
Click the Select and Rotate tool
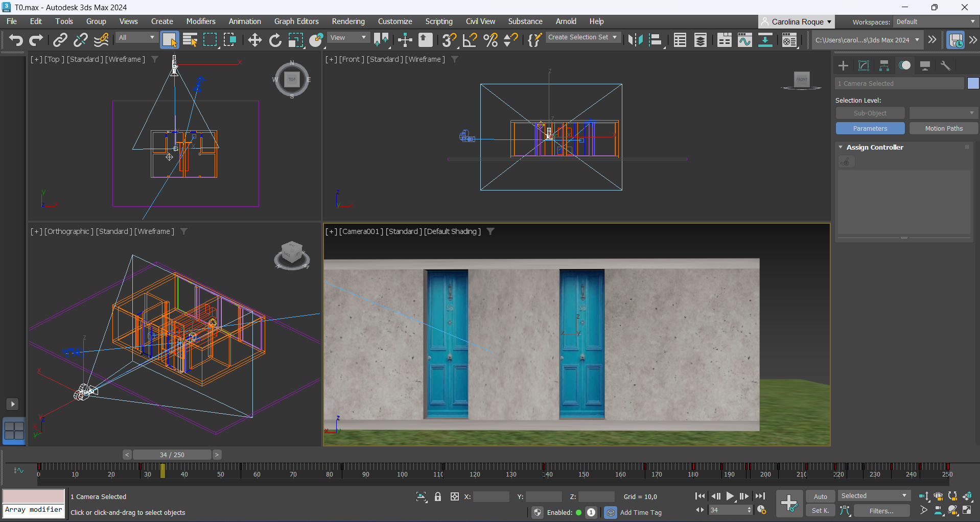tap(275, 40)
